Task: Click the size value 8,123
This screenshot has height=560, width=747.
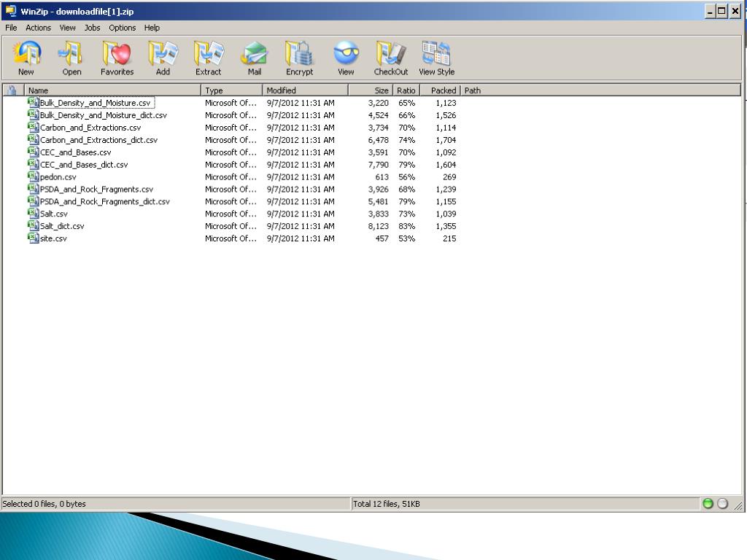Action: click(379, 226)
